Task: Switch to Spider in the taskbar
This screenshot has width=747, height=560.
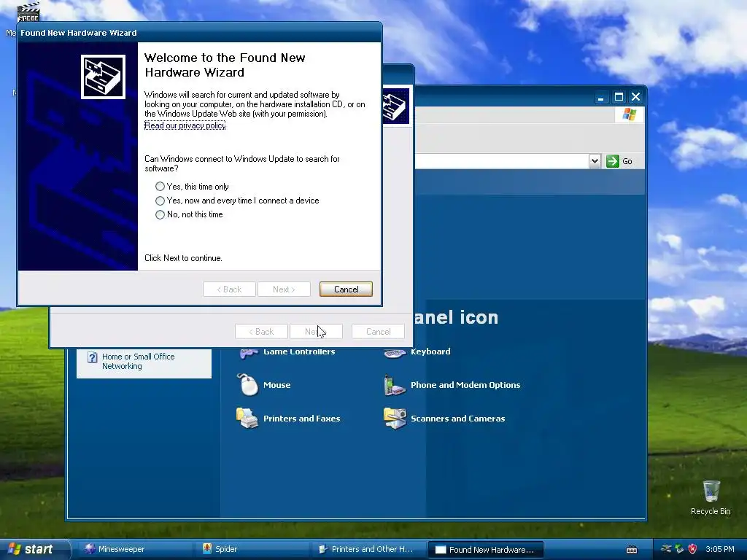Action: click(252, 549)
